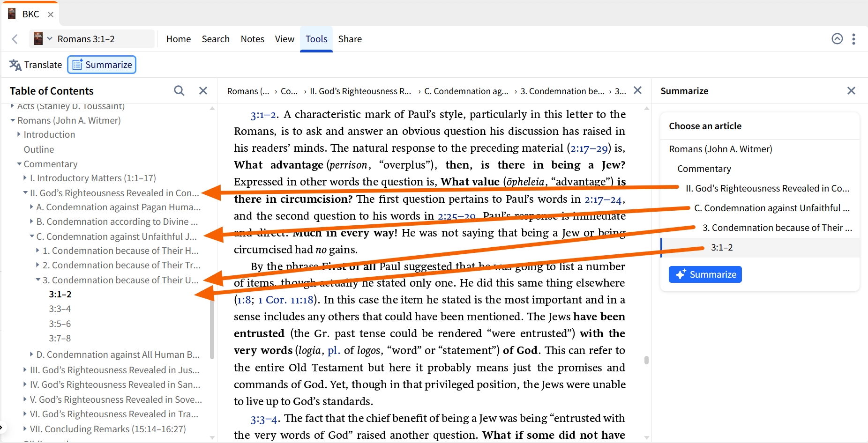
Task: Open the three-dot panel menu
Action: (853, 39)
